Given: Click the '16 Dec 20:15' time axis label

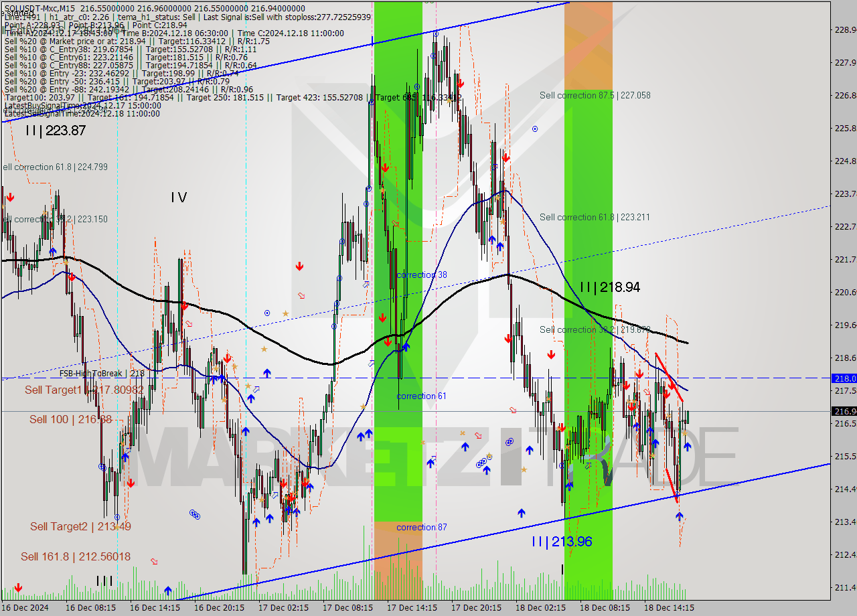Looking at the screenshot, I should tap(219, 608).
